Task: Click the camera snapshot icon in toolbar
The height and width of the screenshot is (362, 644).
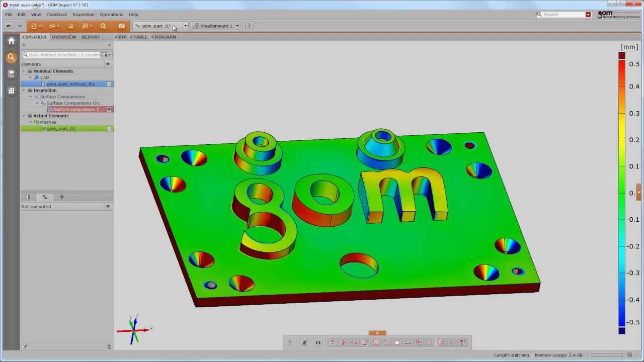Action: point(121,26)
